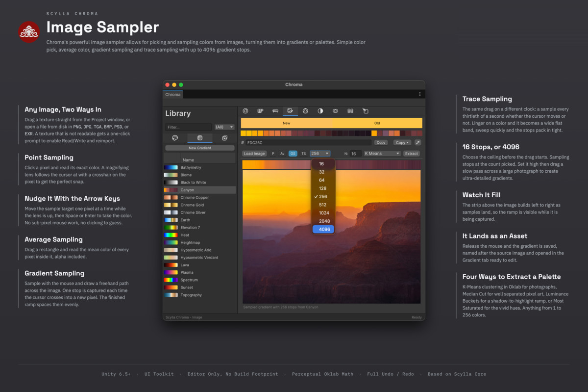588x392 pixels.
Task: Click the Spectrum rainbow gradient thumbnail
Action: [x=171, y=280]
